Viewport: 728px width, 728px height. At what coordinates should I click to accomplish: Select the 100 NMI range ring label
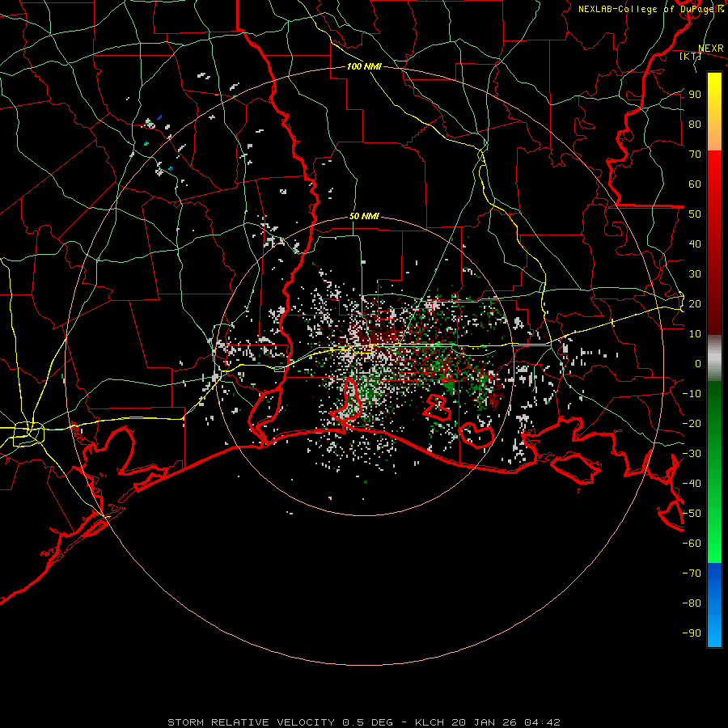[364, 66]
